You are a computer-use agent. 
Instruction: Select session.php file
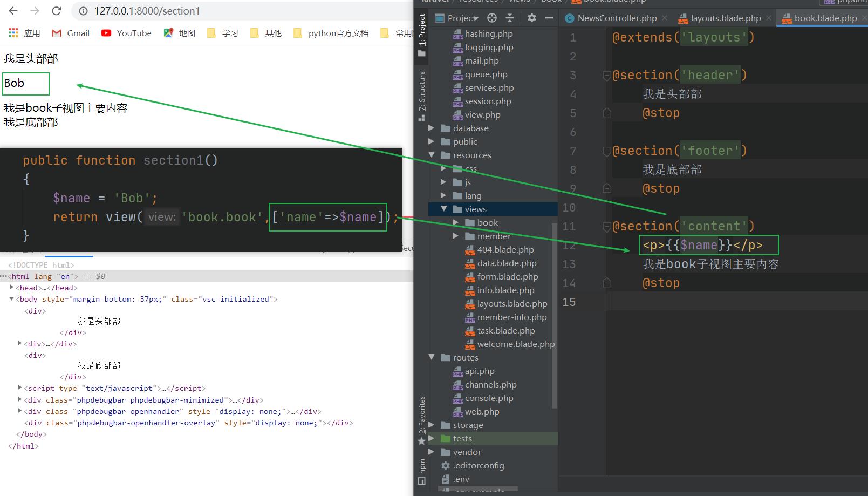pos(482,101)
